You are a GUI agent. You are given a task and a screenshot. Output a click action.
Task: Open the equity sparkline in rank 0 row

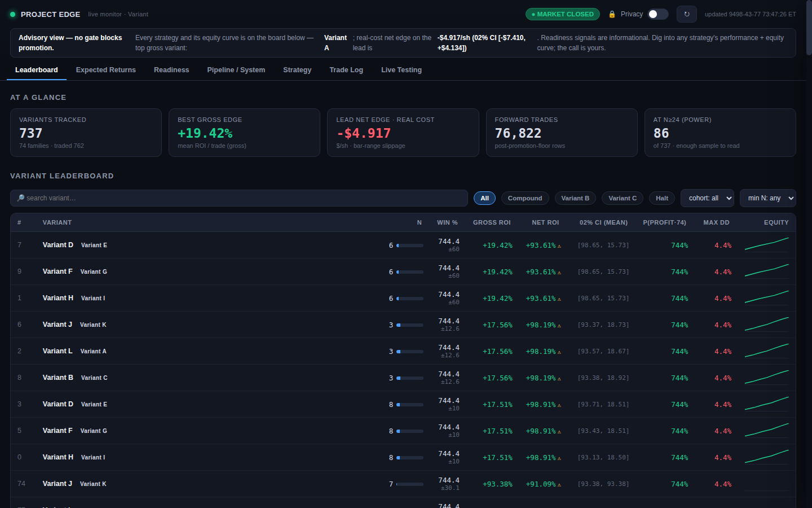[767, 457]
